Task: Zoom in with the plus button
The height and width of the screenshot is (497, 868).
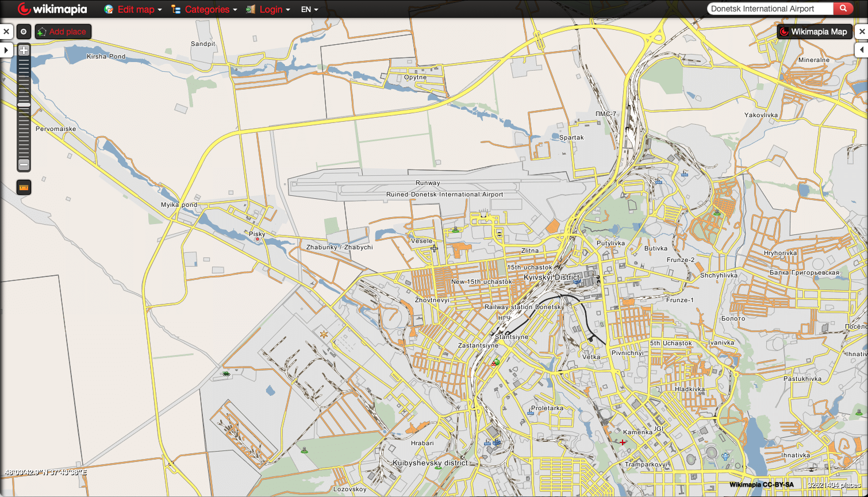Action: pyautogui.click(x=24, y=50)
